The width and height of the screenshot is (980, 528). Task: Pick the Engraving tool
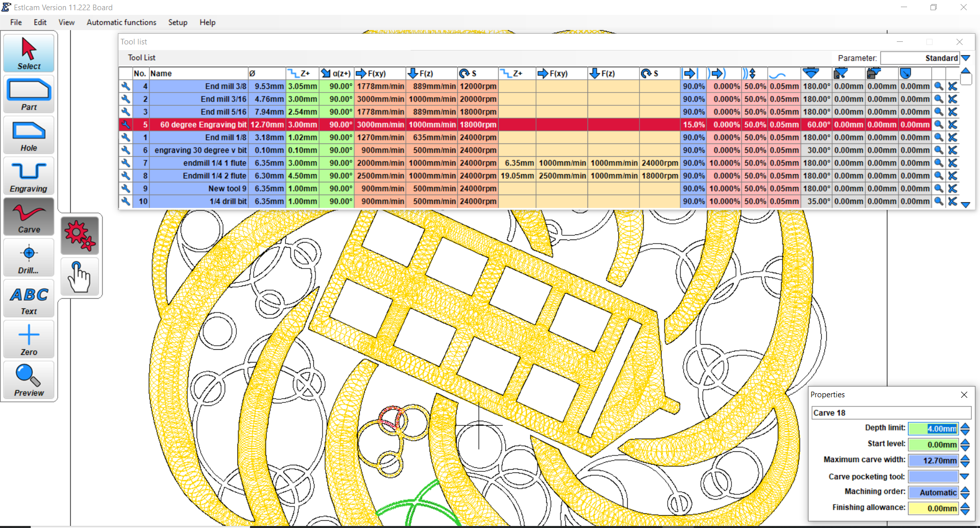point(29,176)
